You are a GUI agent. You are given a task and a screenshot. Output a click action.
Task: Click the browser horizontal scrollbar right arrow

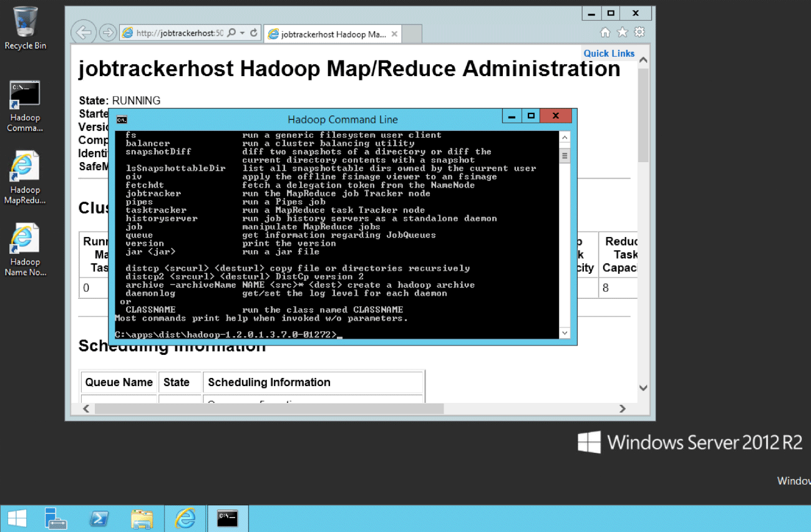click(622, 409)
